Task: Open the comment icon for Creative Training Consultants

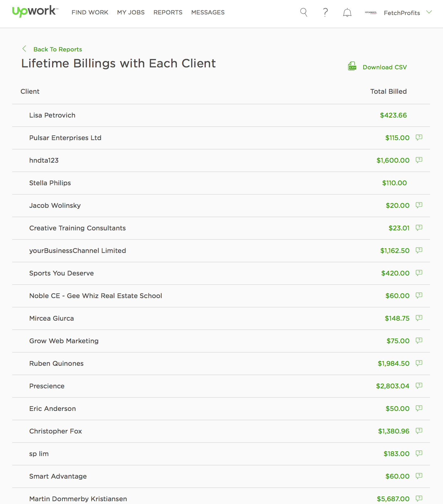Action: pyautogui.click(x=419, y=228)
